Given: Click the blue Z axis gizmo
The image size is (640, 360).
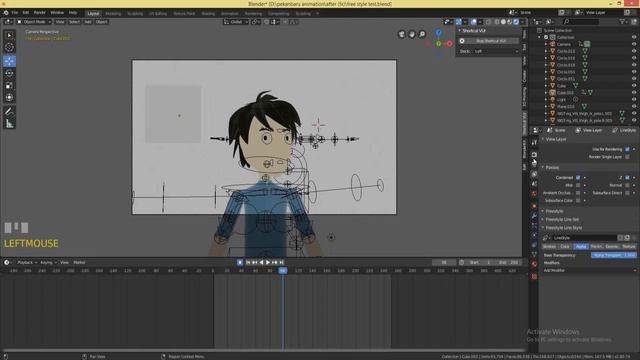Looking at the screenshot, I should (x=438, y=32).
